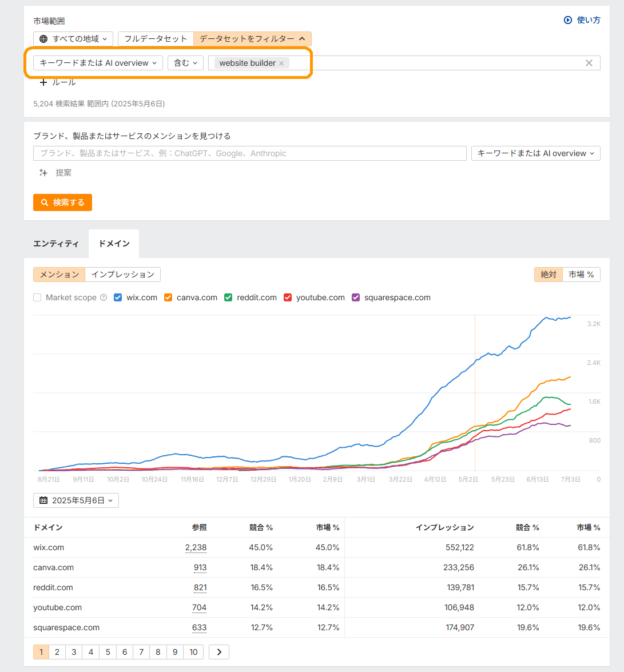Go to page 10 of results
624x672 pixels.
[193, 652]
